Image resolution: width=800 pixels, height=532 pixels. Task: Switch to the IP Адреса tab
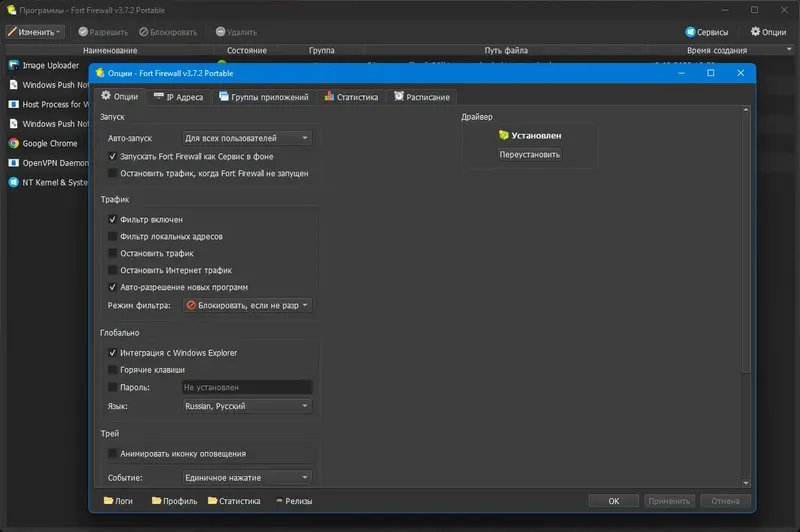tap(179, 97)
